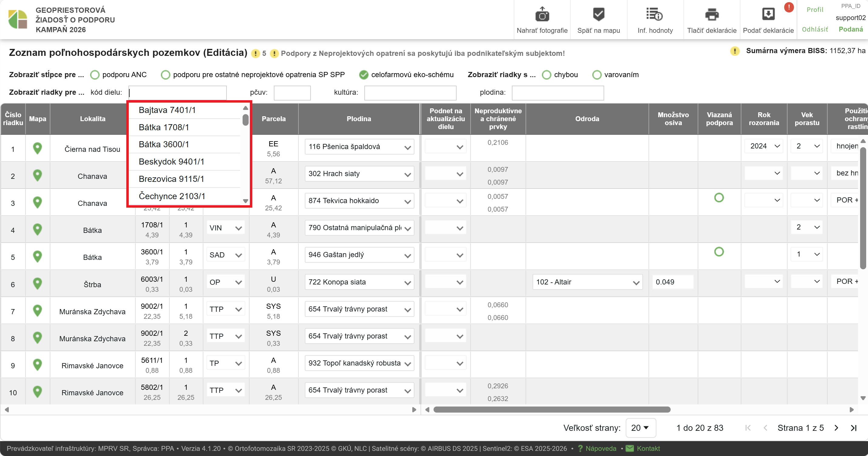Show only rows with chybou
This screenshot has height=456, width=868.
coord(546,75)
